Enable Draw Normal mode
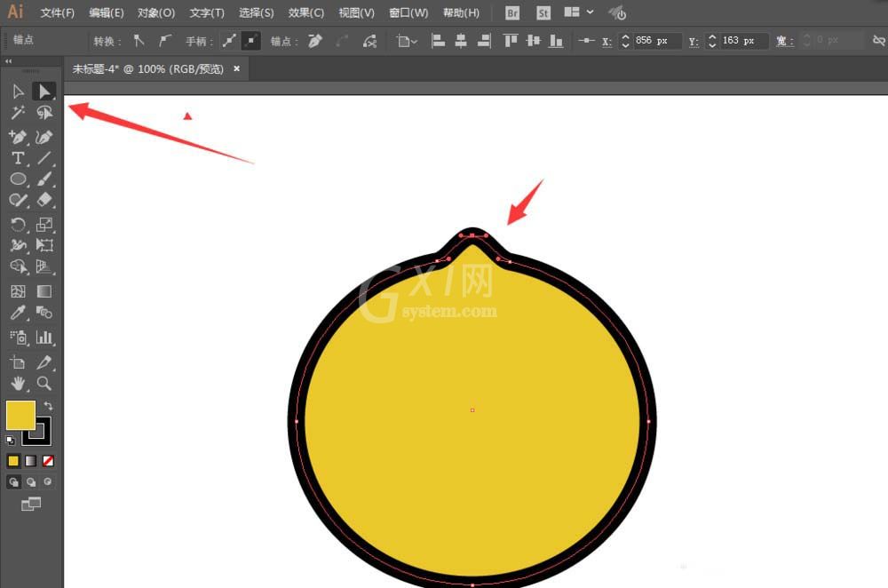This screenshot has width=888, height=588. [13, 482]
